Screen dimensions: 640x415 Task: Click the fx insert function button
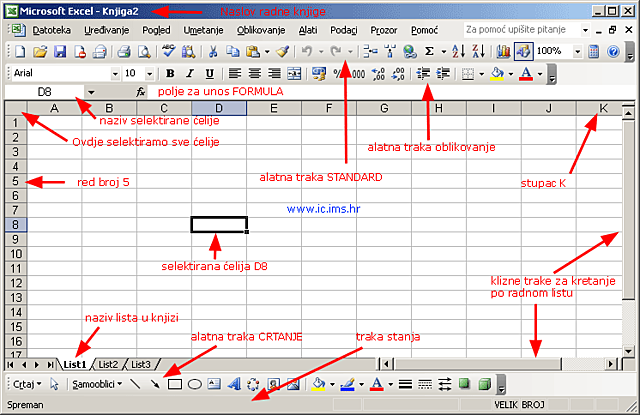140,92
